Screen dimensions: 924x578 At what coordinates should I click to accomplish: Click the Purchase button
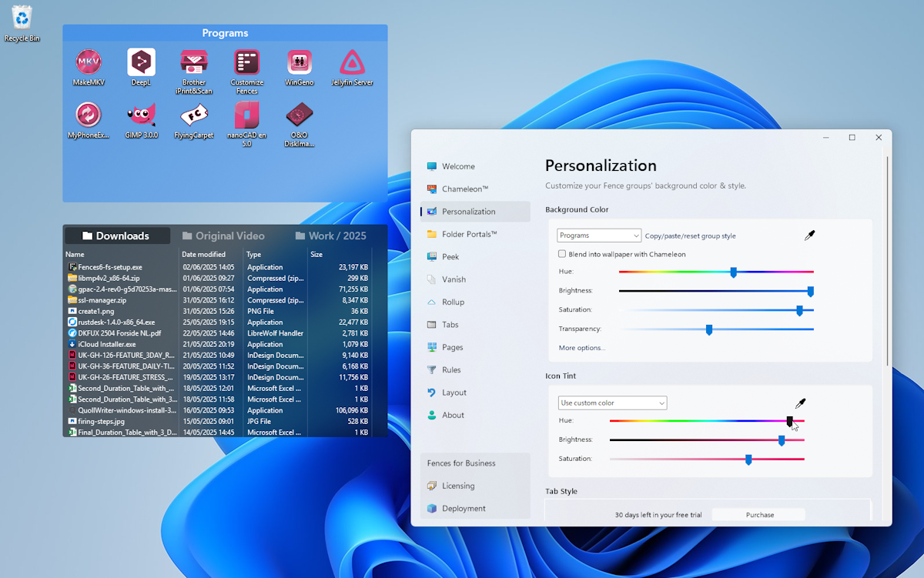coord(758,514)
